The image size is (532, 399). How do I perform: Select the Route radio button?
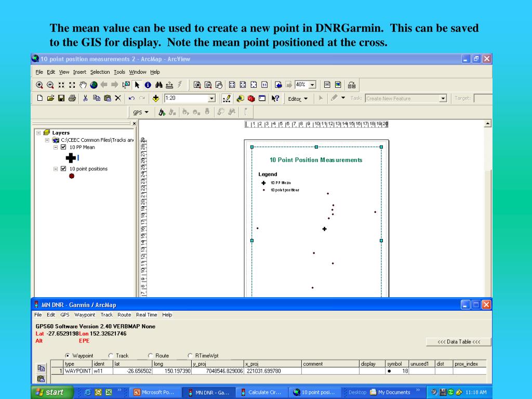pyautogui.click(x=150, y=355)
